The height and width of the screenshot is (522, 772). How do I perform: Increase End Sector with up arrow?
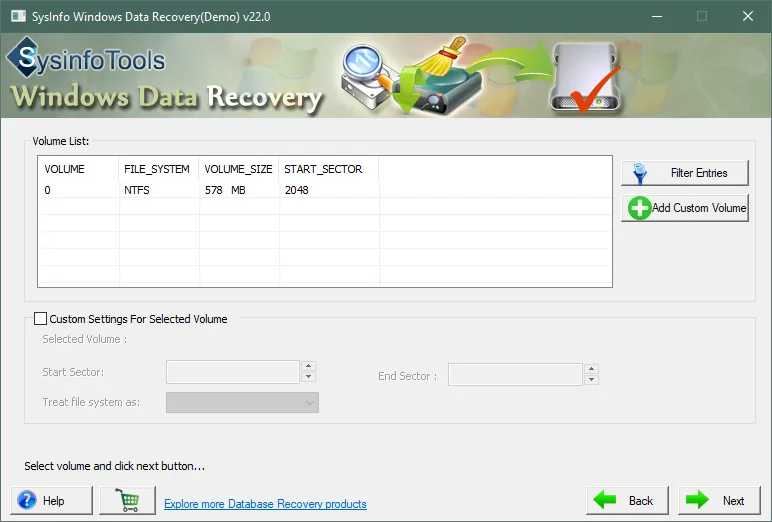(591, 369)
